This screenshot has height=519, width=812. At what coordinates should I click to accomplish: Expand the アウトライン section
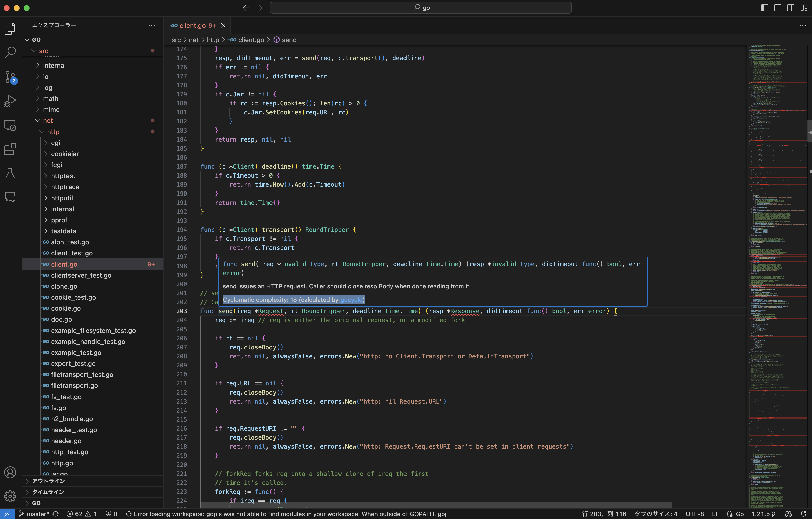coord(48,481)
